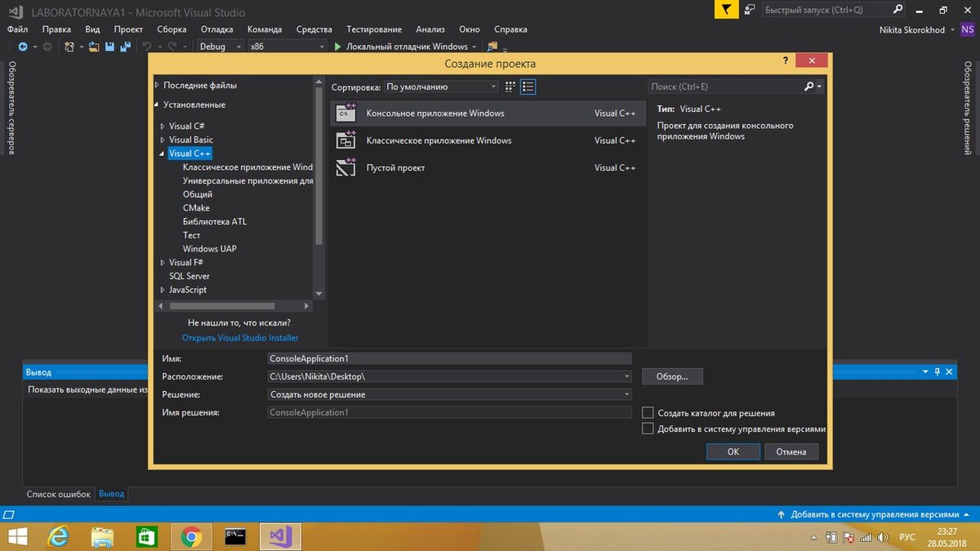The width and height of the screenshot is (980, 551).
Task: Open the 'Открыть Visual Studio Installer' link
Action: click(240, 338)
